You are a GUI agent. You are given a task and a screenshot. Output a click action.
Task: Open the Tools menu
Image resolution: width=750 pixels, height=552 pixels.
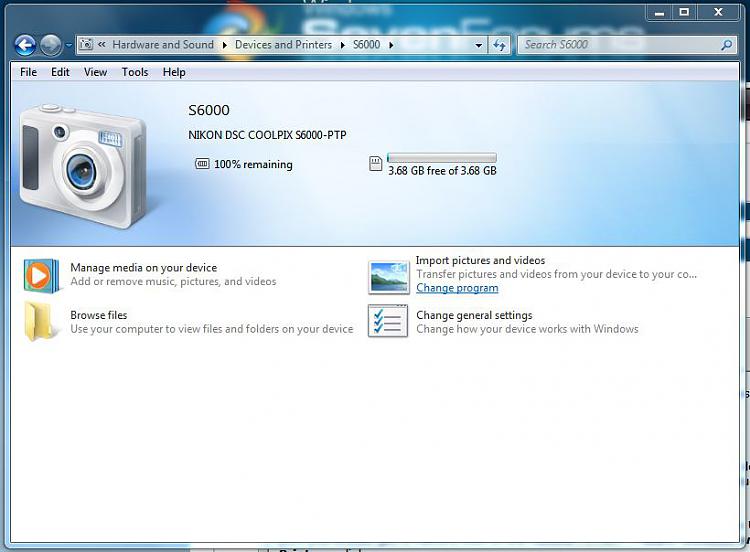point(135,72)
